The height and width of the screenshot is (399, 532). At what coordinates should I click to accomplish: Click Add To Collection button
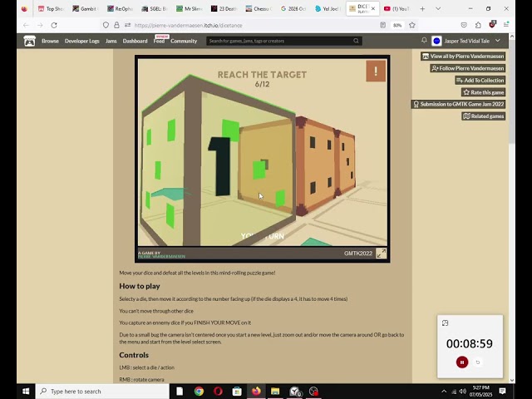pyautogui.click(x=480, y=81)
